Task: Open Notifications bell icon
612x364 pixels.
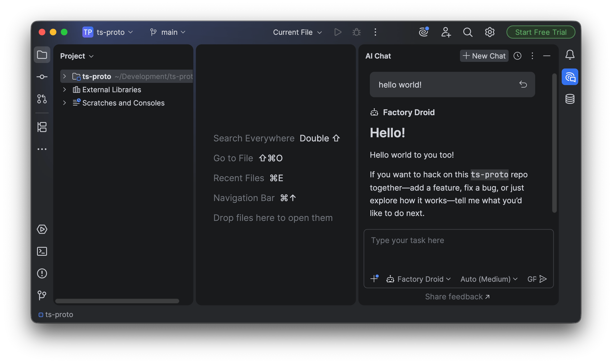Action: [x=570, y=55]
